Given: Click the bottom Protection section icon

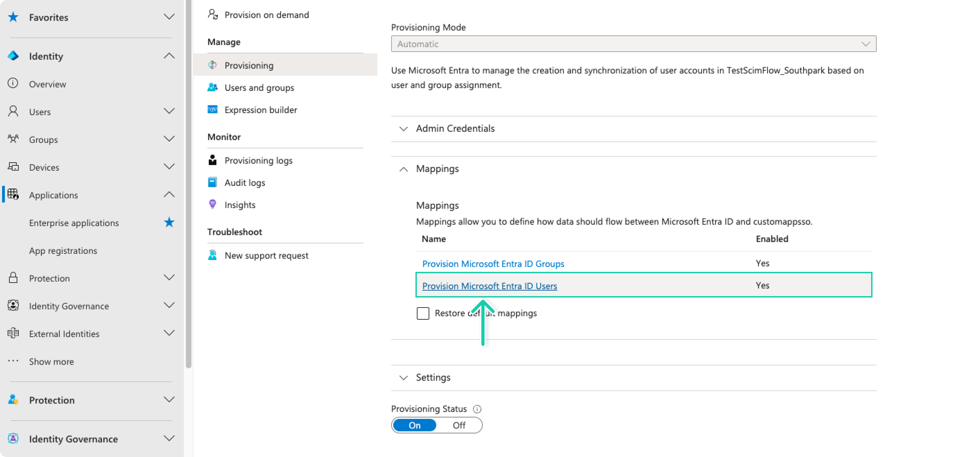Looking at the screenshot, I should pyautogui.click(x=13, y=400).
